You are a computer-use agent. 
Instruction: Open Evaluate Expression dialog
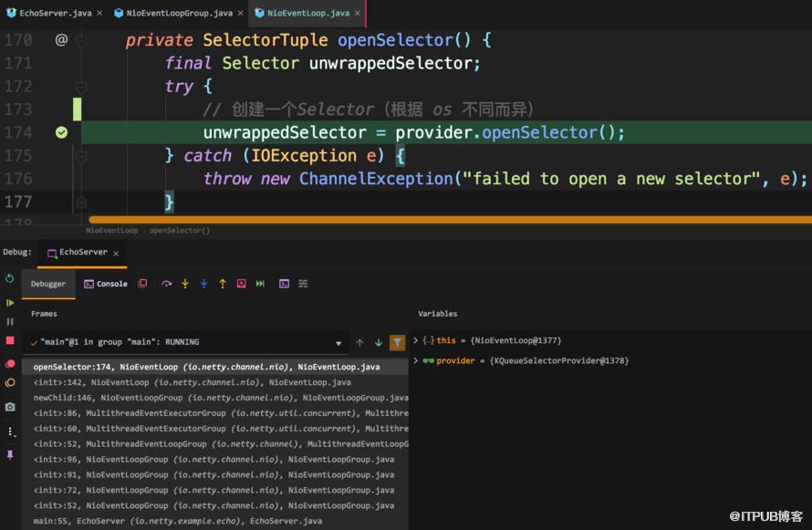[285, 284]
